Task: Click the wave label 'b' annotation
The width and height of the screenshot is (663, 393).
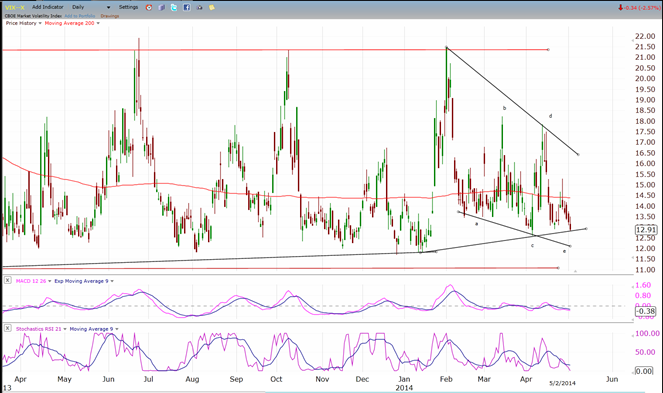Action: tap(504, 108)
